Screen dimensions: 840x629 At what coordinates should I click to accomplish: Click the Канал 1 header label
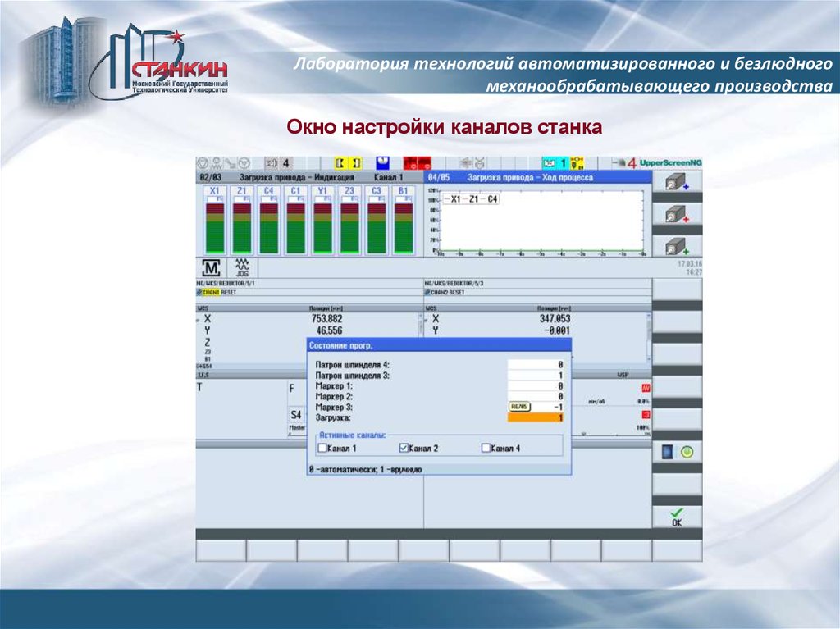click(388, 177)
